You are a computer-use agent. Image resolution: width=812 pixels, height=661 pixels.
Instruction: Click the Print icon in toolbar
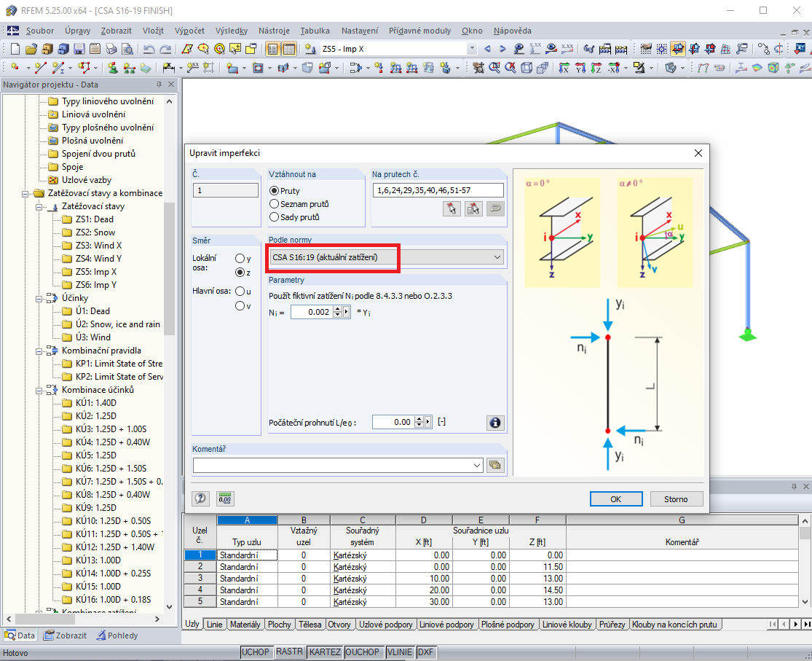tap(111, 49)
